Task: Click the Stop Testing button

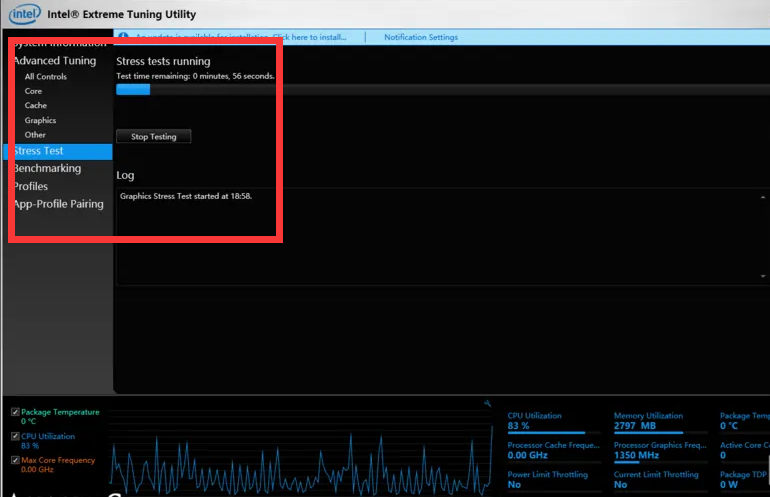Action: point(154,137)
